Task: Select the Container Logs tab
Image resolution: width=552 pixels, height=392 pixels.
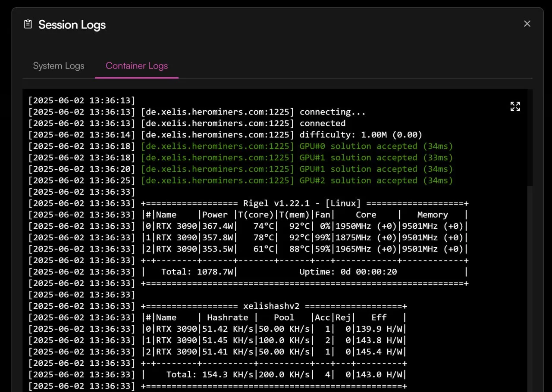Action: pos(137,66)
